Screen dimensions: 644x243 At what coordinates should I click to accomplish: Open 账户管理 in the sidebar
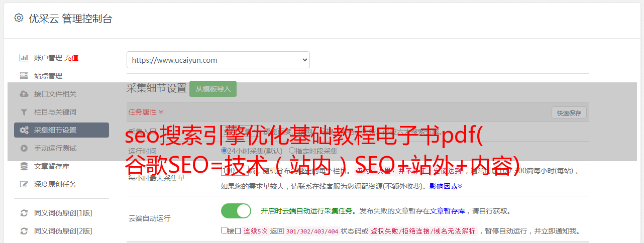click(48, 58)
